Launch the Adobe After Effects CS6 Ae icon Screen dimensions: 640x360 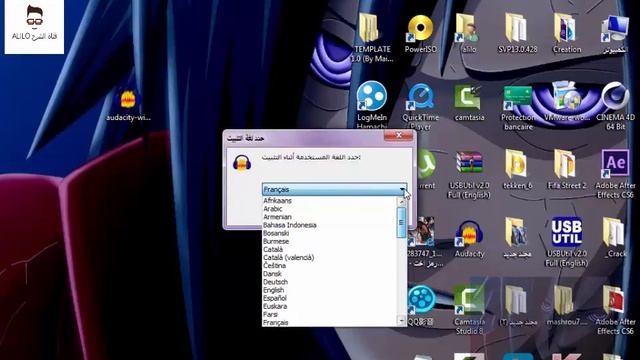click(x=615, y=164)
